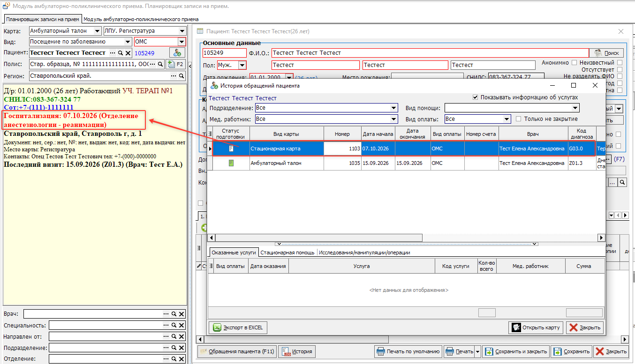The width and height of the screenshot is (635, 364).
Task: Click Обращения пациента (F11) button
Action: pos(236,351)
